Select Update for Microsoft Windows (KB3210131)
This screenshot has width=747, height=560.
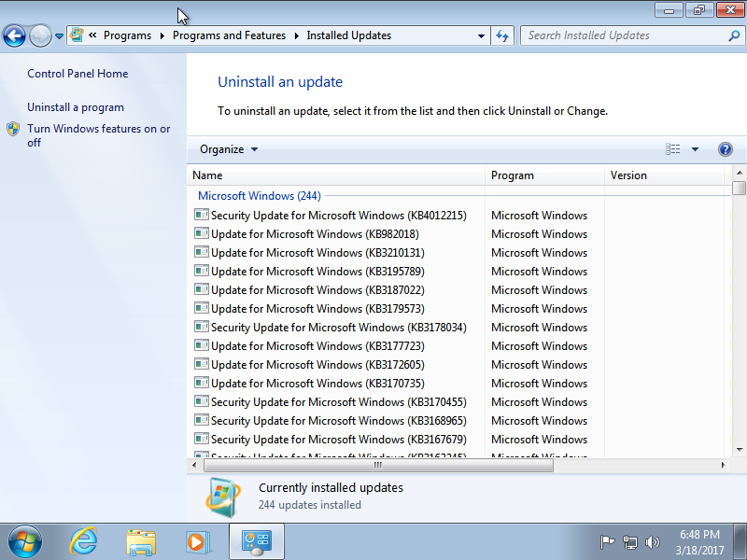pyautogui.click(x=458, y=252)
